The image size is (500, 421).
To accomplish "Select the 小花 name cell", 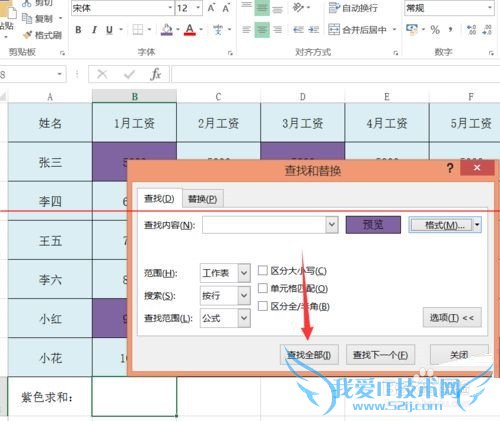I will coord(50,358).
